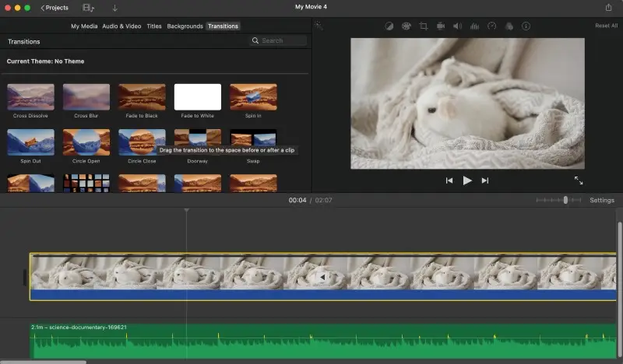Open the Backgrounds tab
The width and height of the screenshot is (623, 364).
click(185, 26)
